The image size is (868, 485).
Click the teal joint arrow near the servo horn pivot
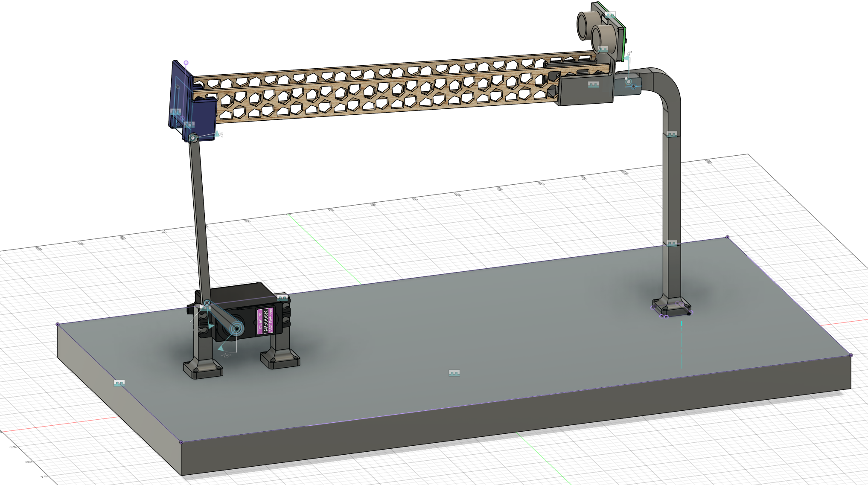[211, 325]
